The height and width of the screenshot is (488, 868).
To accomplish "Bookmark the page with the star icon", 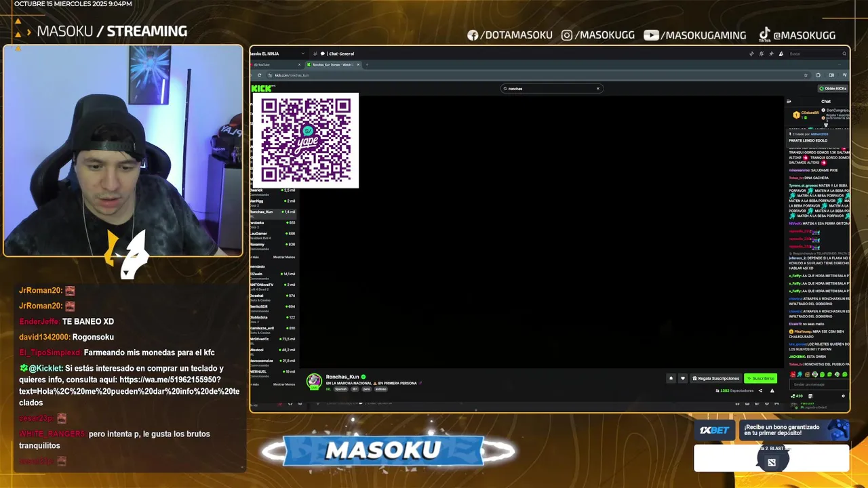I will [x=806, y=75].
